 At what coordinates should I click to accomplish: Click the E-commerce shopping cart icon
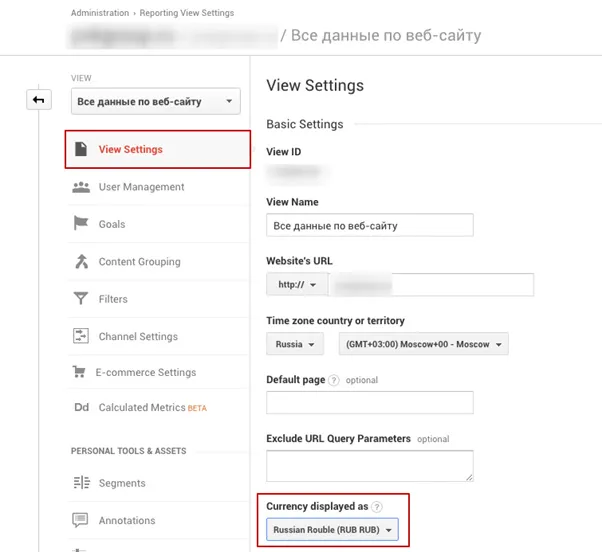coord(79,372)
